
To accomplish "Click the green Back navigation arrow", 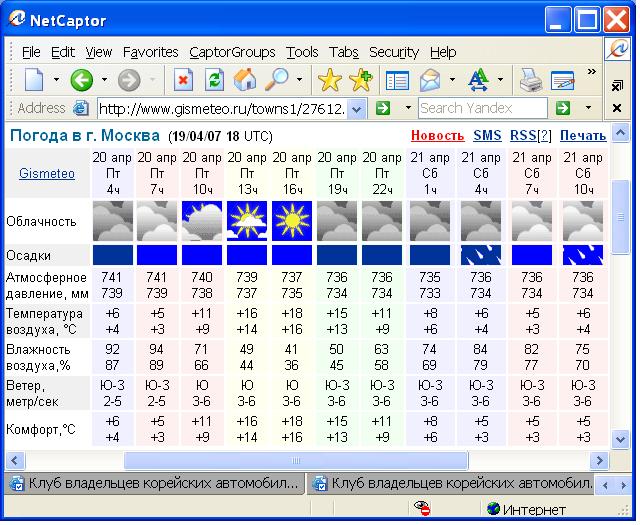I will 81,80.
